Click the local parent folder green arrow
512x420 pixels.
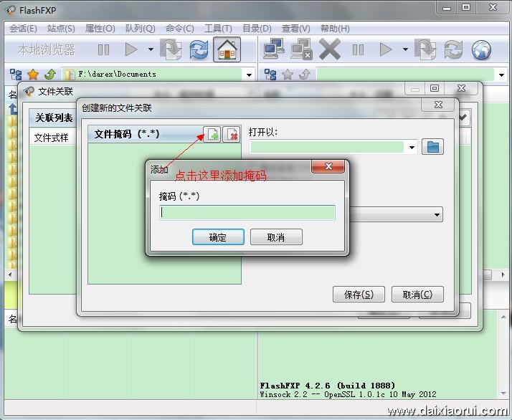pos(50,75)
